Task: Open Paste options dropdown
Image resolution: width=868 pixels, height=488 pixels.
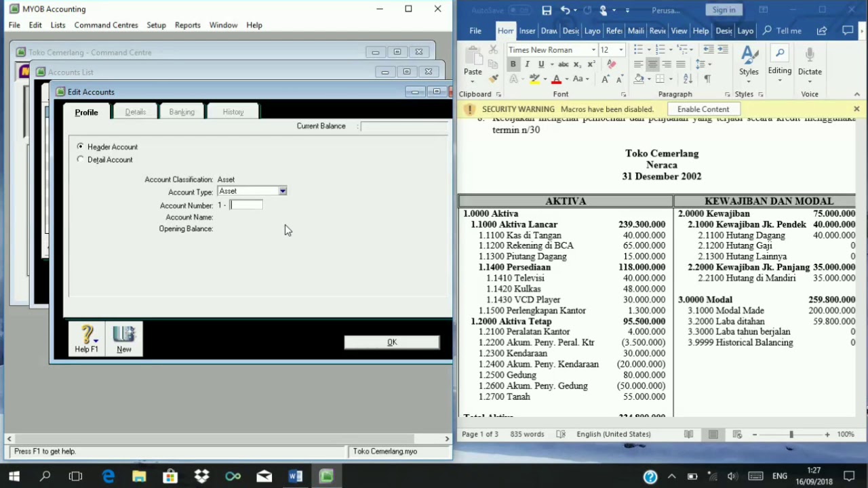Action: [473, 80]
